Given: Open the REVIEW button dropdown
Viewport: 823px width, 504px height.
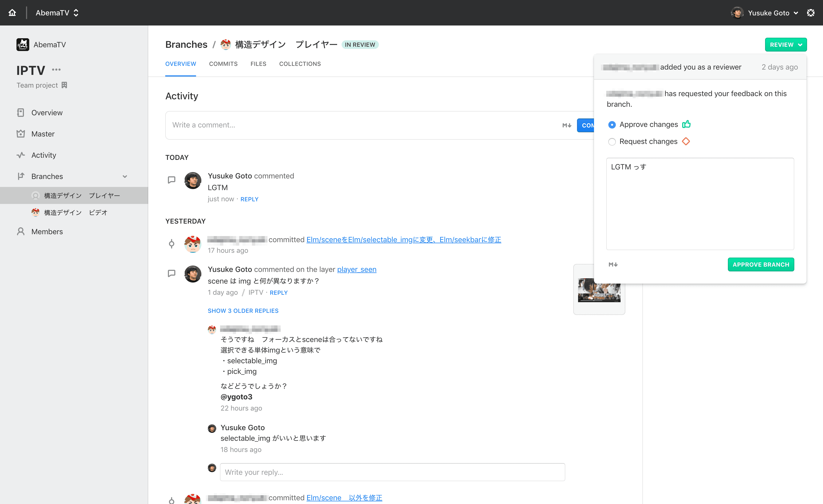Looking at the screenshot, I should point(786,44).
